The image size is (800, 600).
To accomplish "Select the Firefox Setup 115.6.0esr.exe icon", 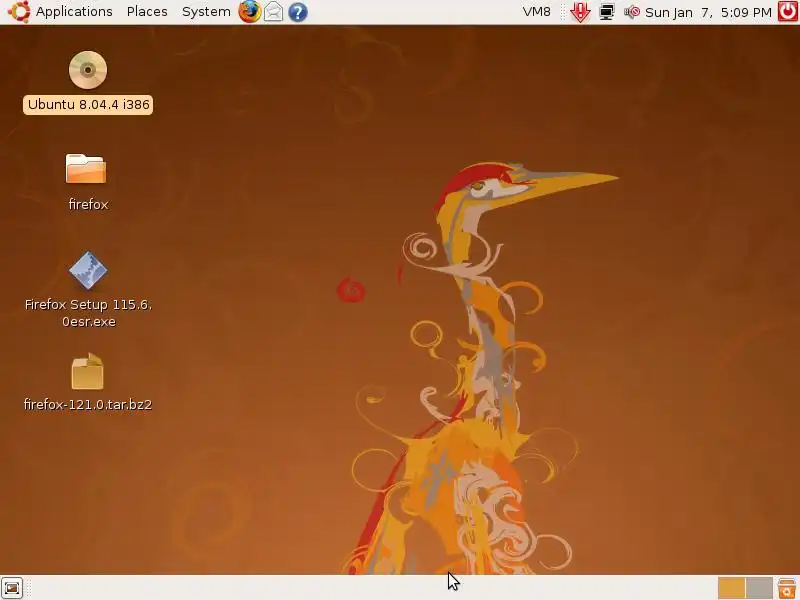I will click(x=88, y=270).
